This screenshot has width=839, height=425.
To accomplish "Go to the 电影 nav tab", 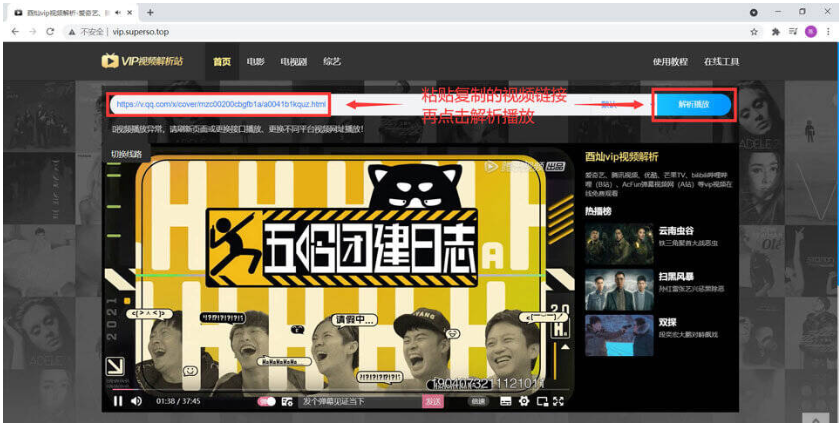I will [255, 62].
